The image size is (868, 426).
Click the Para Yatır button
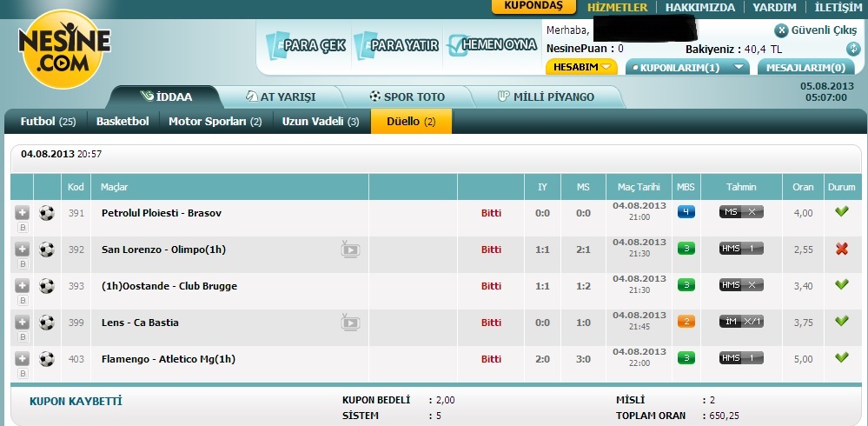(x=396, y=45)
